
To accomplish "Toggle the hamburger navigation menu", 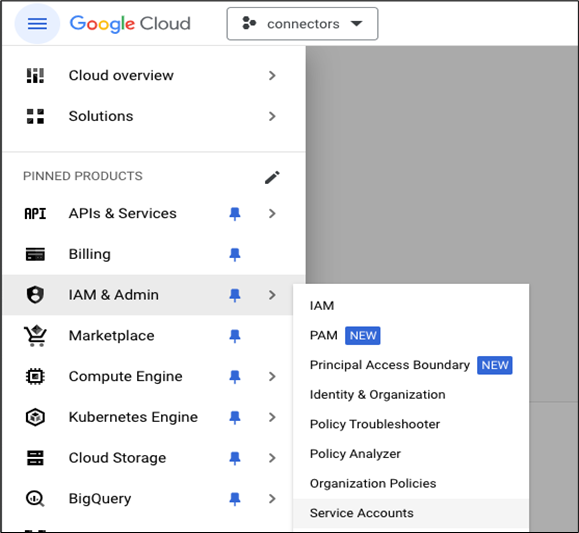I will click(37, 24).
